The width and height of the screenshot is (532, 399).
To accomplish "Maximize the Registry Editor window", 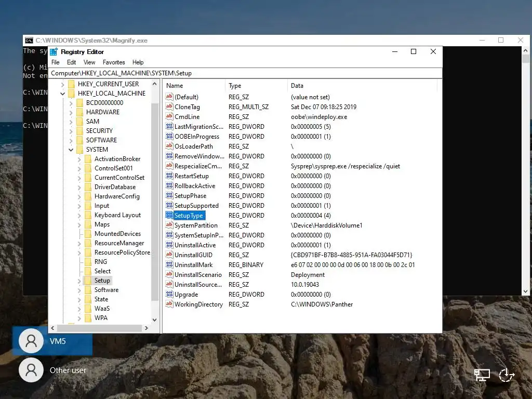I will (414, 51).
